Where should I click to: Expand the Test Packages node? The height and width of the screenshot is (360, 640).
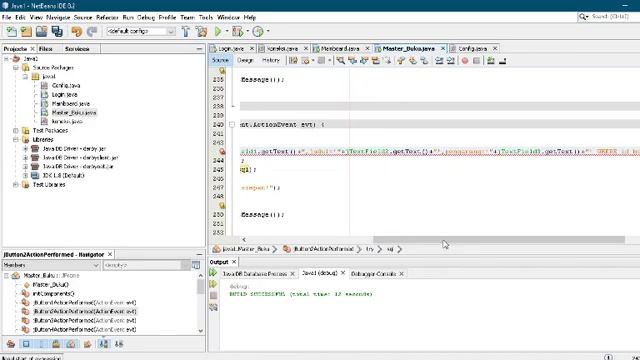click(16, 131)
